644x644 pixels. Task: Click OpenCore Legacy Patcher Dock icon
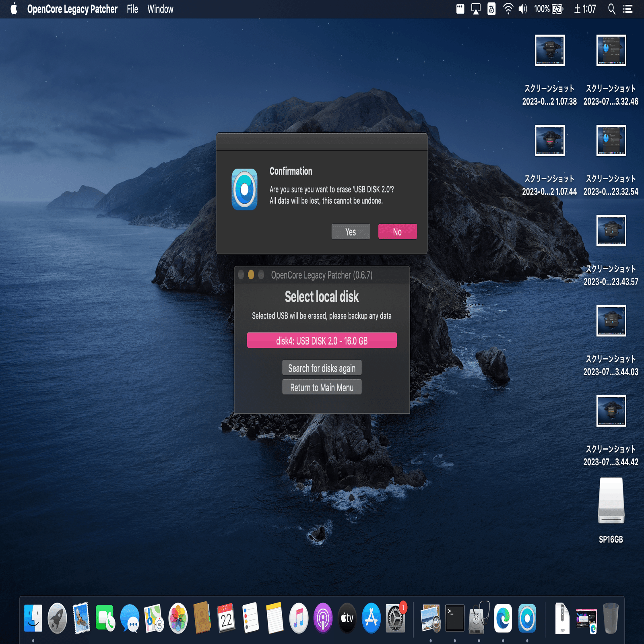[527, 618]
